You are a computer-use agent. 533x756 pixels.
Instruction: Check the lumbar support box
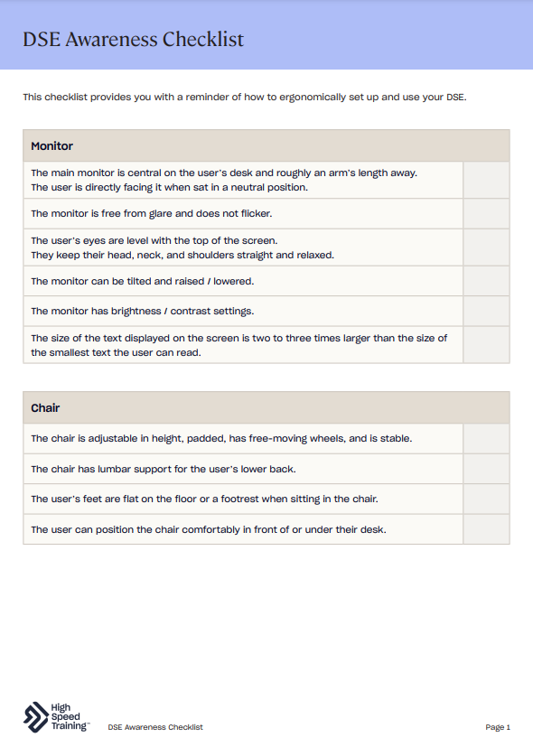(x=486, y=469)
